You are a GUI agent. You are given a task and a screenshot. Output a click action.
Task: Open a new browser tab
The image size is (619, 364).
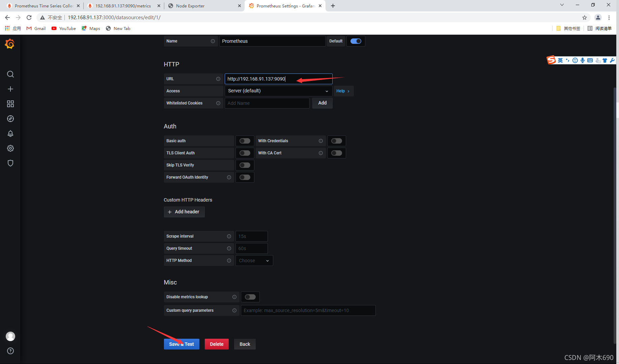(333, 6)
